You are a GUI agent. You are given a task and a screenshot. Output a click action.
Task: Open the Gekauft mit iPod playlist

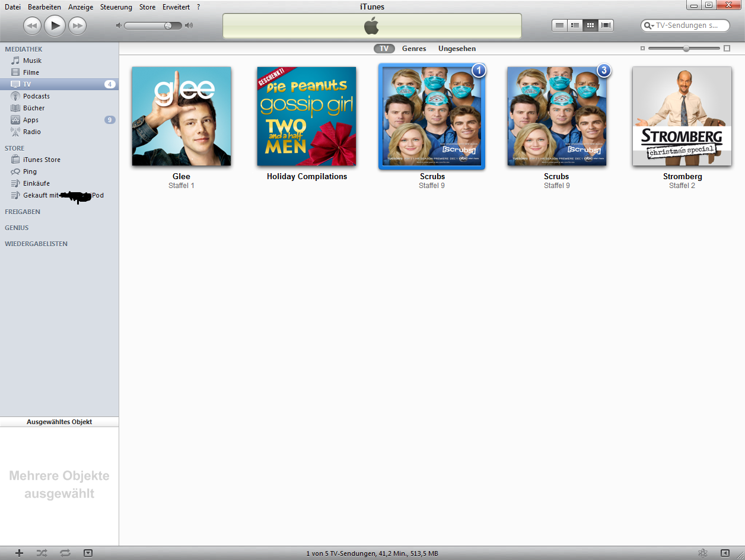click(59, 195)
